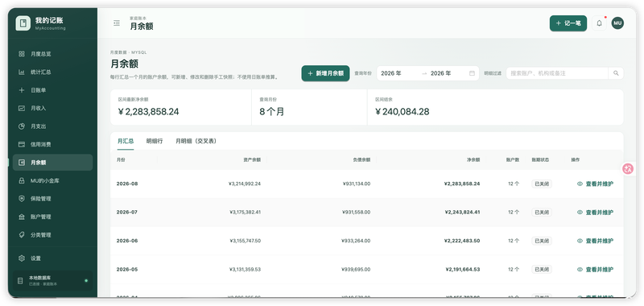Click the 统计汇总 bar chart icon
This screenshot has width=644, height=306.
(22, 72)
